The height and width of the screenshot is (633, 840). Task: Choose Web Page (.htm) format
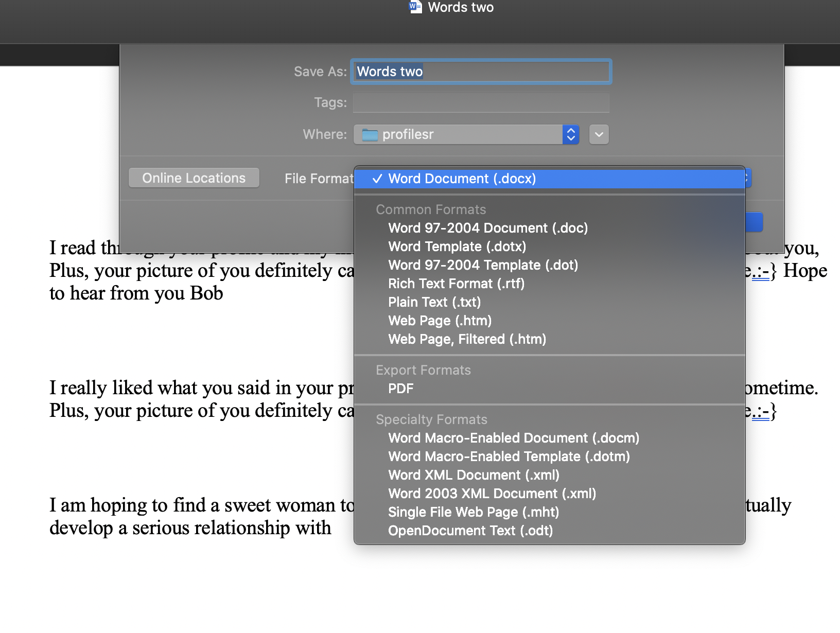point(550,321)
